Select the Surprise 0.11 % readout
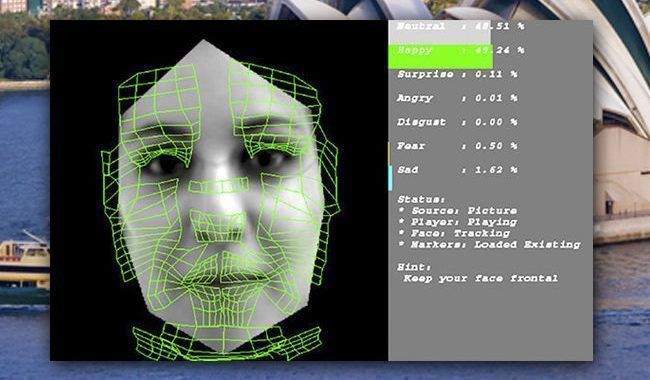 pos(457,74)
